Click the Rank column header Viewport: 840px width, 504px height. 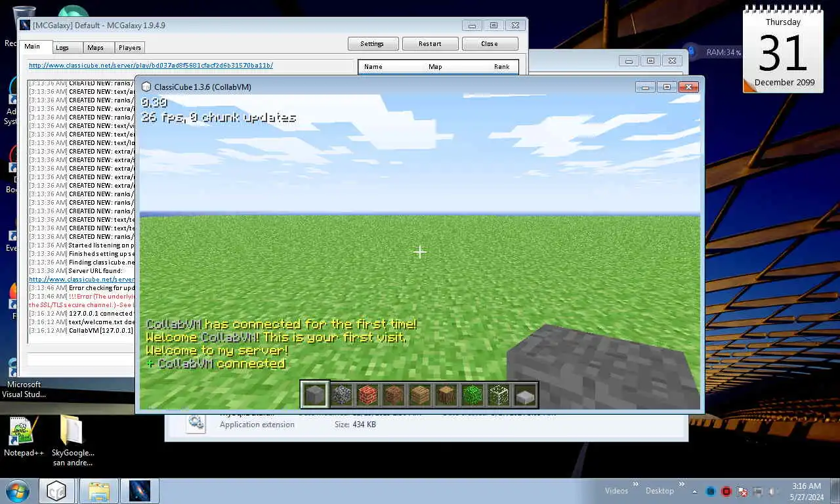click(502, 66)
